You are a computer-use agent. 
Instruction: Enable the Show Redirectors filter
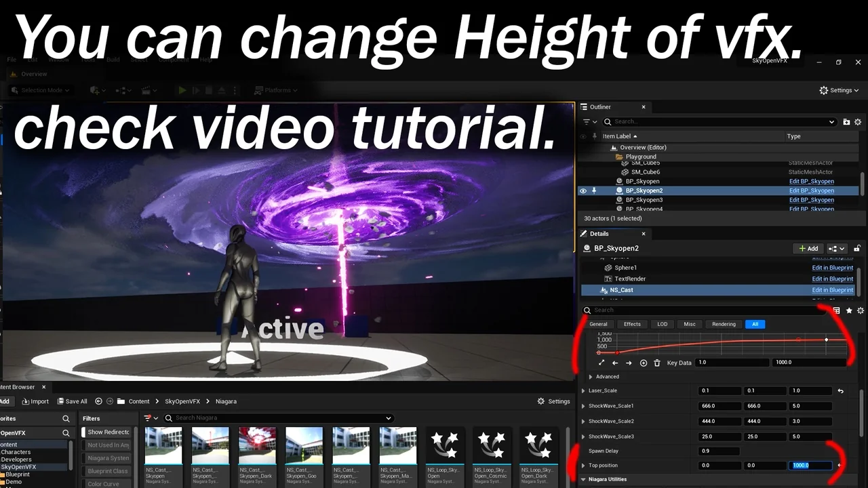click(x=108, y=432)
